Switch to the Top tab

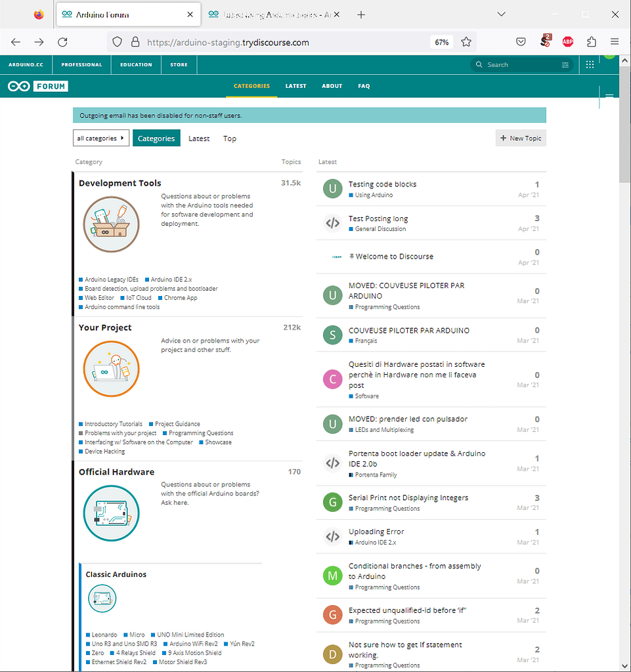coord(230,138)
